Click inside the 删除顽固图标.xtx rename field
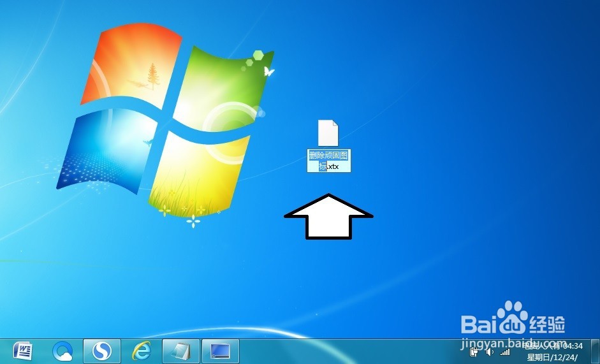This screenshot has height=364, width=600. point(329,161)
